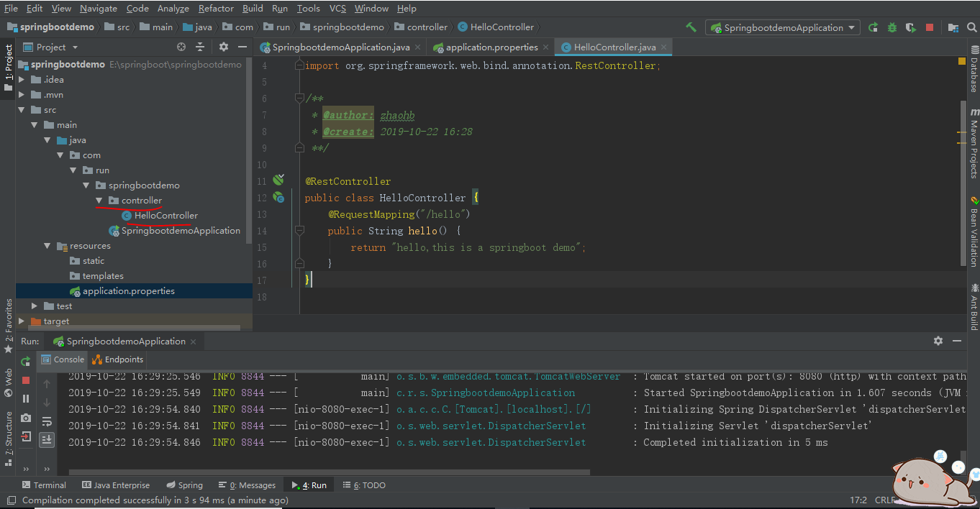Viewport: 980px width, 509px height.
Task: Expand the .idea folder in tree
Action: click(22, 79)
